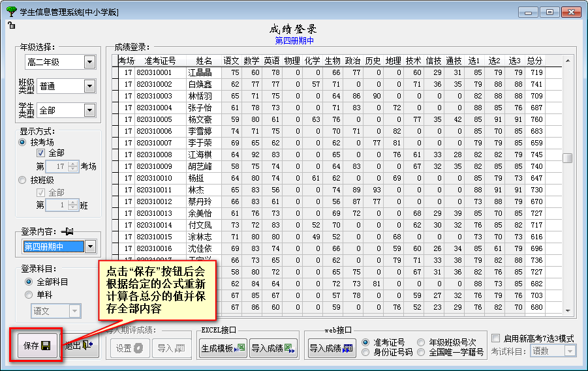Uncheck the 全部 checkbox under 按考场

[40, 153]
